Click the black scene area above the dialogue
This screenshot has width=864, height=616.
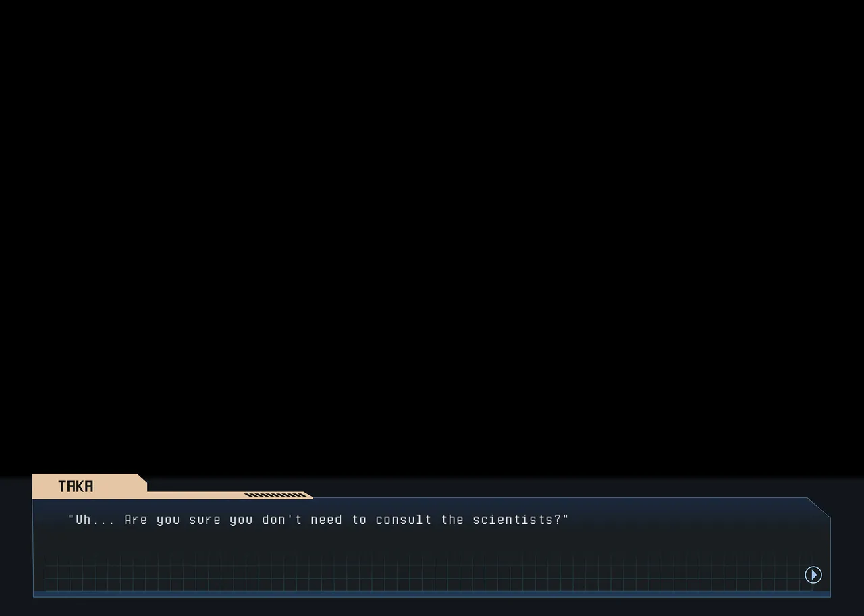coord(432,236)
